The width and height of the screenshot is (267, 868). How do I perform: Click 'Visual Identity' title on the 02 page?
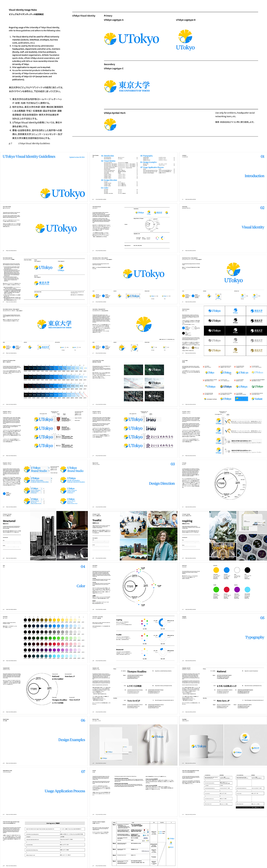253,227
